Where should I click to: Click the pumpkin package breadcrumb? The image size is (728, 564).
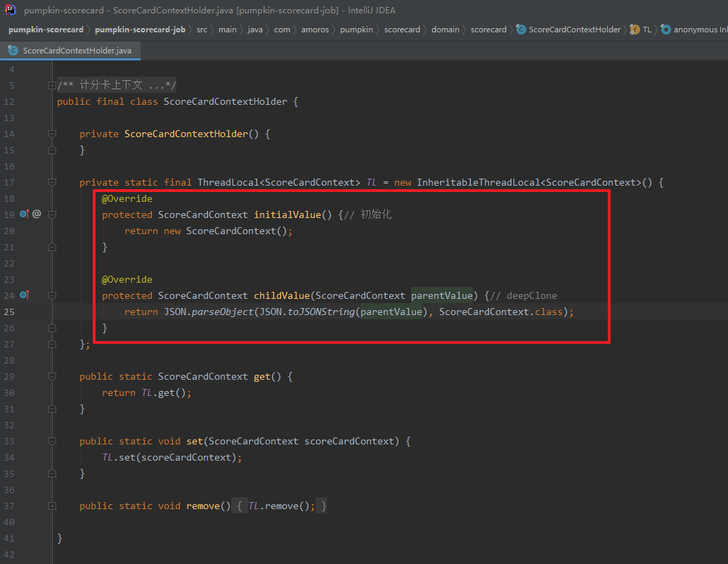point(356,30)
